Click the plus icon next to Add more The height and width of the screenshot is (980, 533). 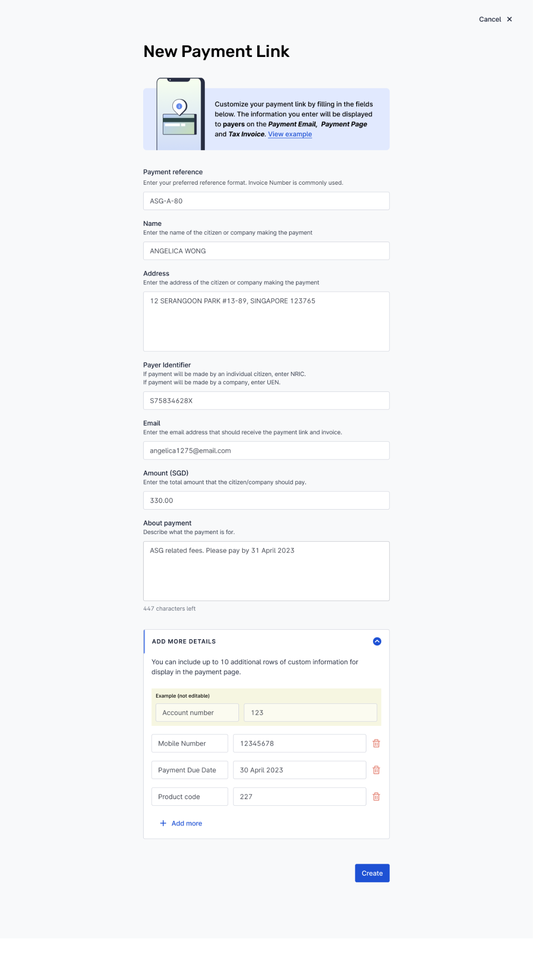(x=163, y=823)
